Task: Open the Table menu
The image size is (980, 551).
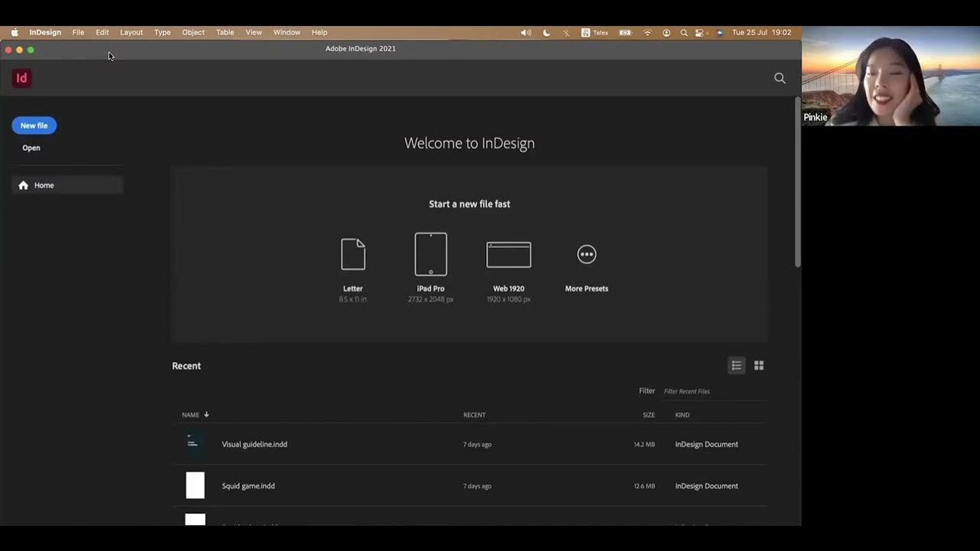Action: (x=225, y=32)
